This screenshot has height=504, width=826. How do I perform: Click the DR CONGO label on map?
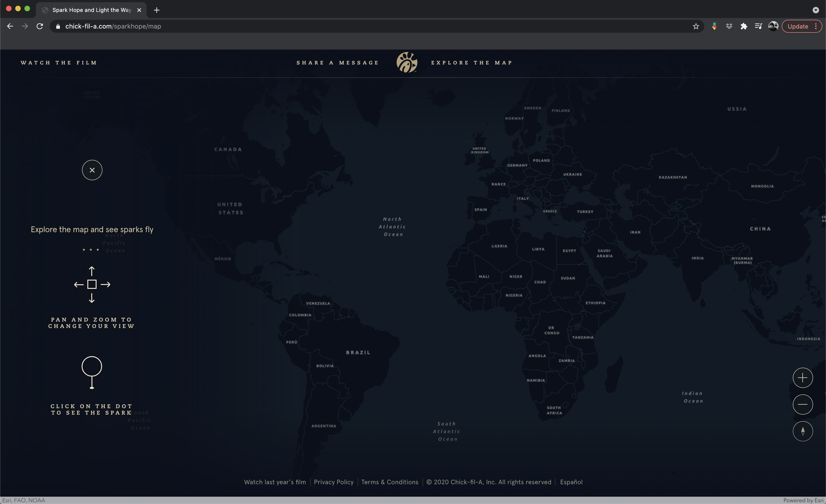[552, 330]
